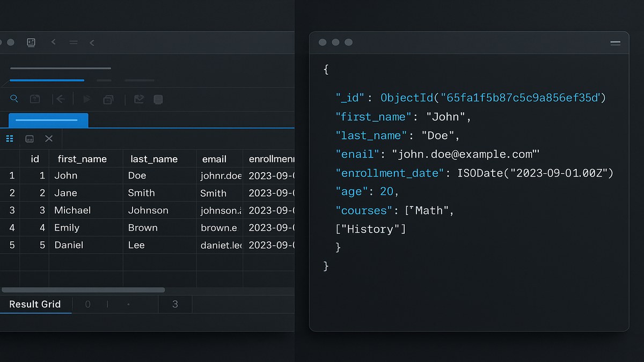644x362 pixels.
Task: Switch to grid view using the grid icon
Action: tap(9, 138)
